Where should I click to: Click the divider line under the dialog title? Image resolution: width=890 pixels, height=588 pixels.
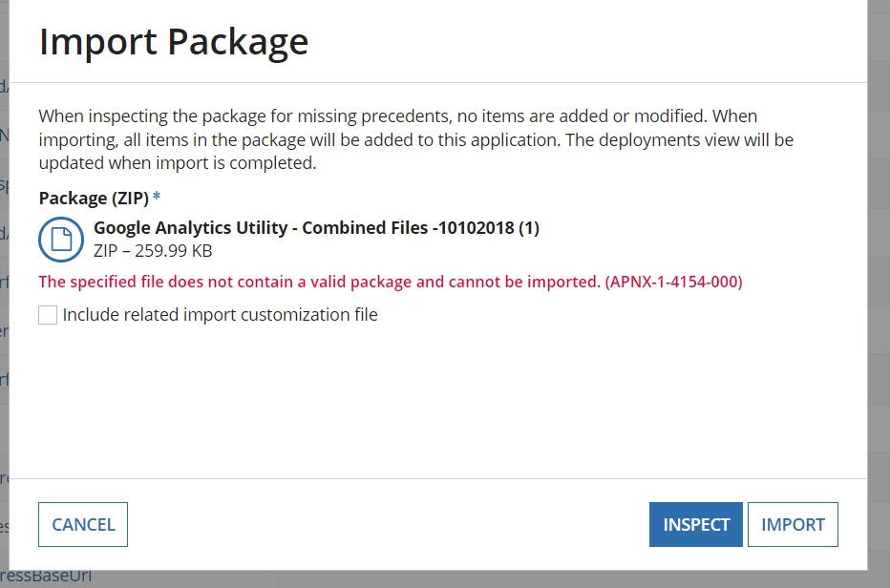[438, 83]
